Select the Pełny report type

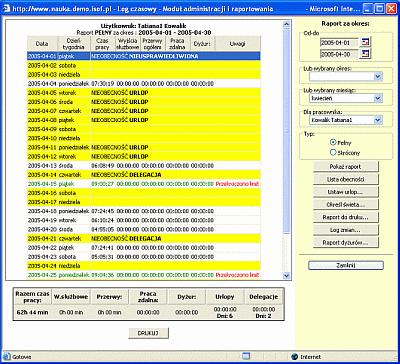pos(333,142)
